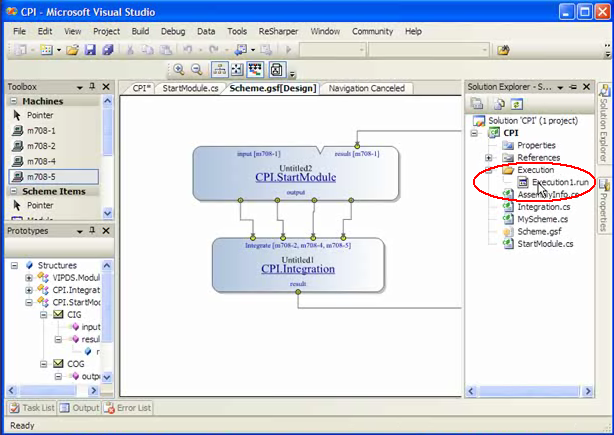Viewport: 614px width, 435px height.
Task: Click the Properties icon in Solution Explorer toolbar
Action: (x=477, y=104)
